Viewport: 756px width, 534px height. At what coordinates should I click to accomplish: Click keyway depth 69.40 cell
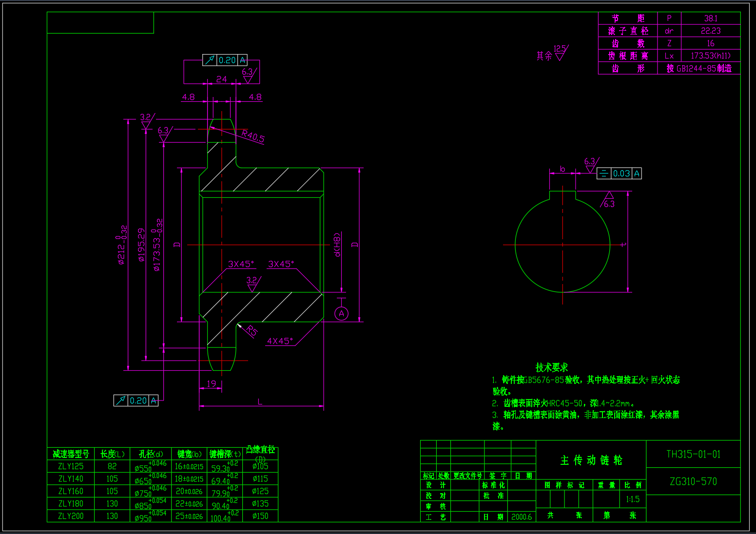click(x=225, y=479)
